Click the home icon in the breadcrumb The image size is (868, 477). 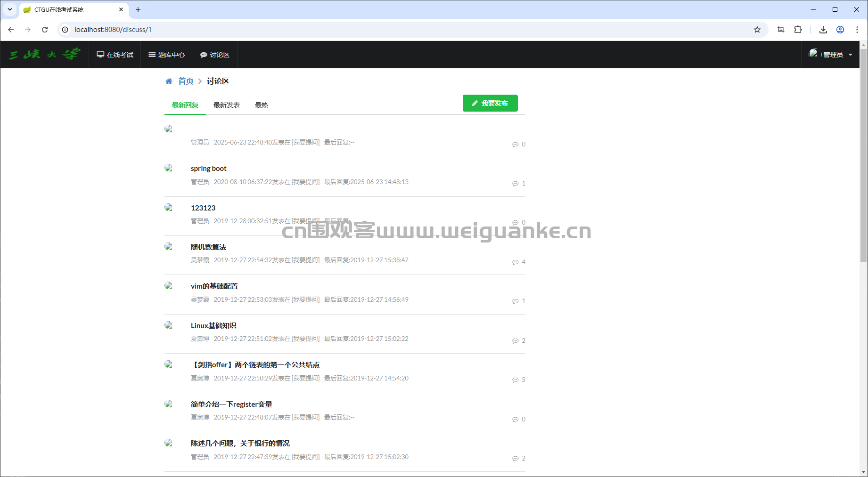(x=169, y=81)
